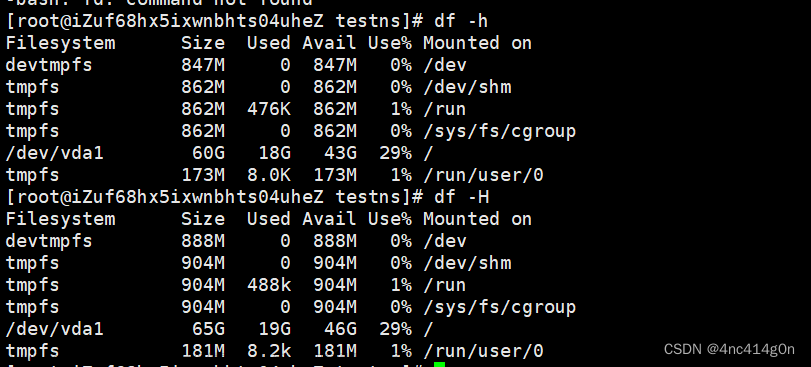Select Size value '173M' for tmpfs
Viewport: 811px width, 367px height.
tap(203, 175)
